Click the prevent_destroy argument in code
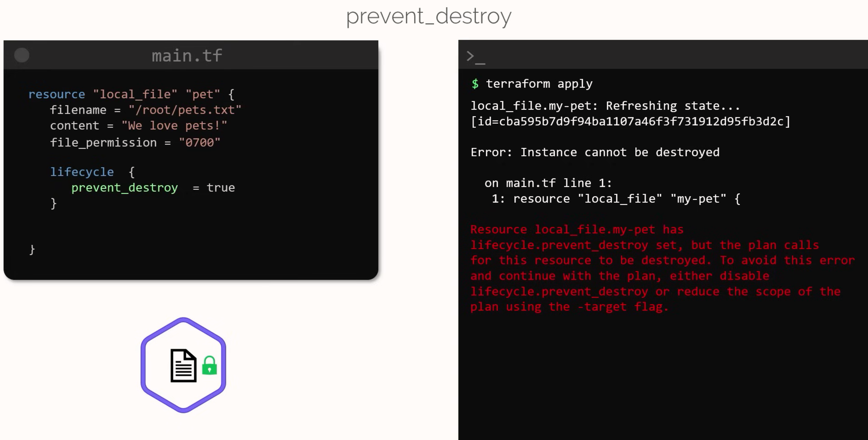The height and width of the screenshot is (440, 868). [x=124, y=188]
